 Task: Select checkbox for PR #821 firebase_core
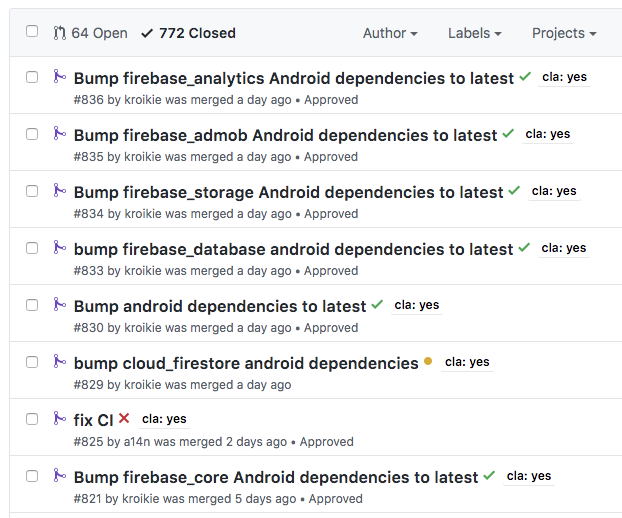pos(32,476)
